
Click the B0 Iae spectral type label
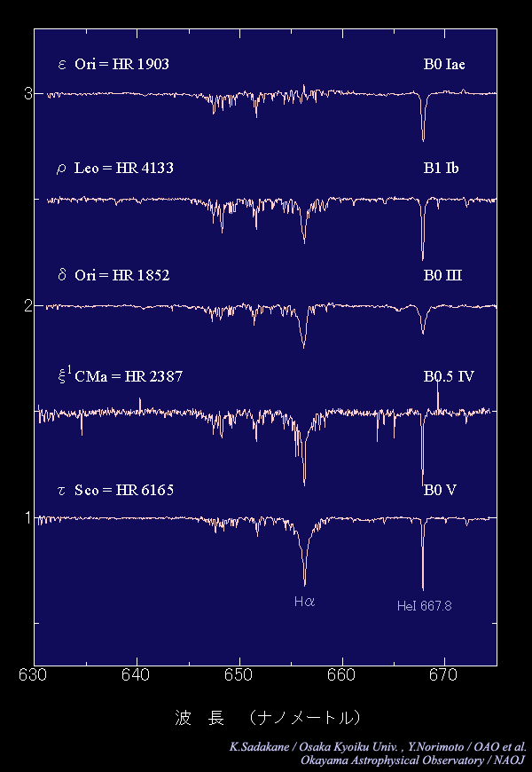tap(444, 64)
